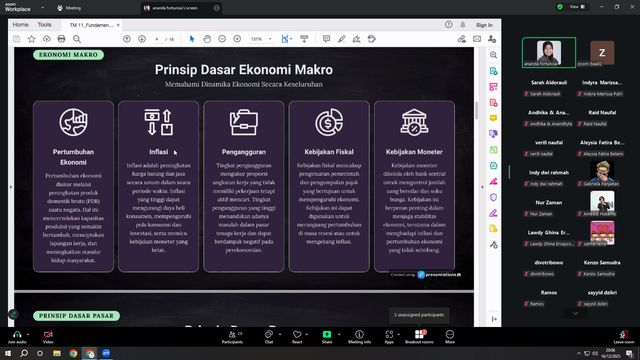Click Sign In in Acrobat
Screen dimensions: 640x360
[x=484, y=25]
